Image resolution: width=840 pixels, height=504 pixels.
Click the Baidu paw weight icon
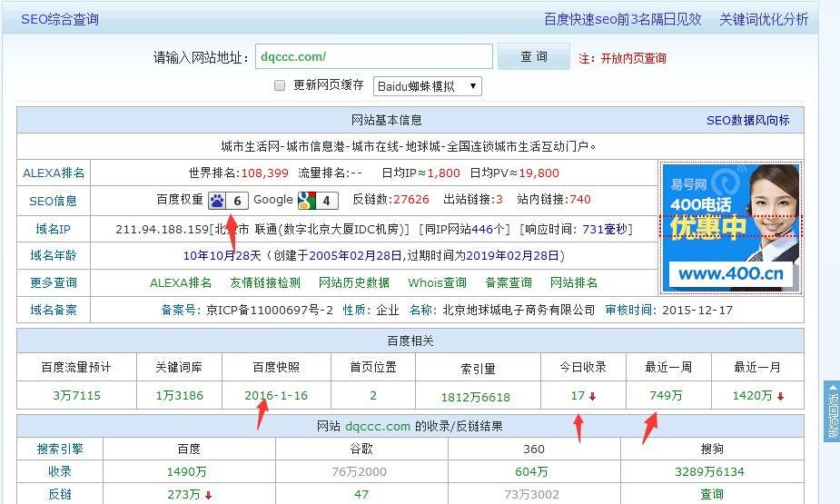click(218, 201)
